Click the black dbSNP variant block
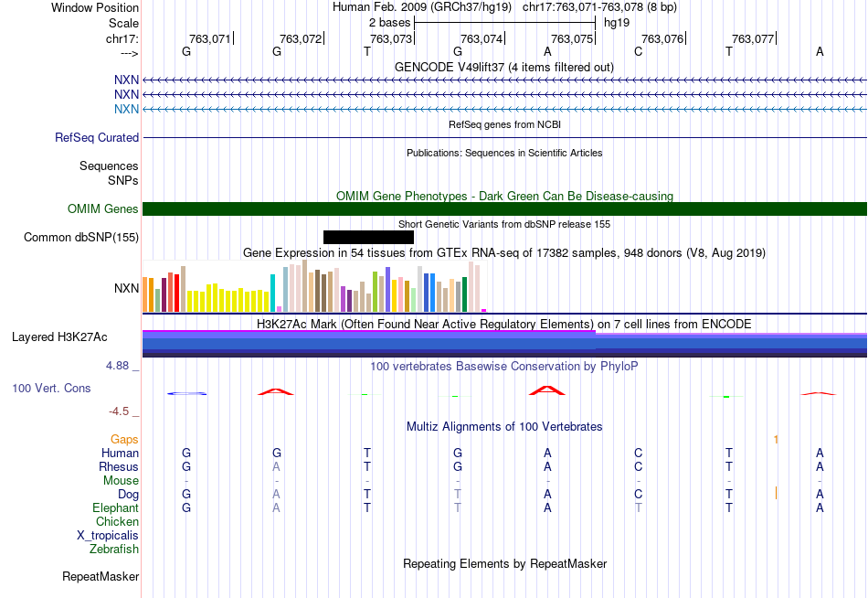Viewport: 868px width, 598px height. click(368, 237)
